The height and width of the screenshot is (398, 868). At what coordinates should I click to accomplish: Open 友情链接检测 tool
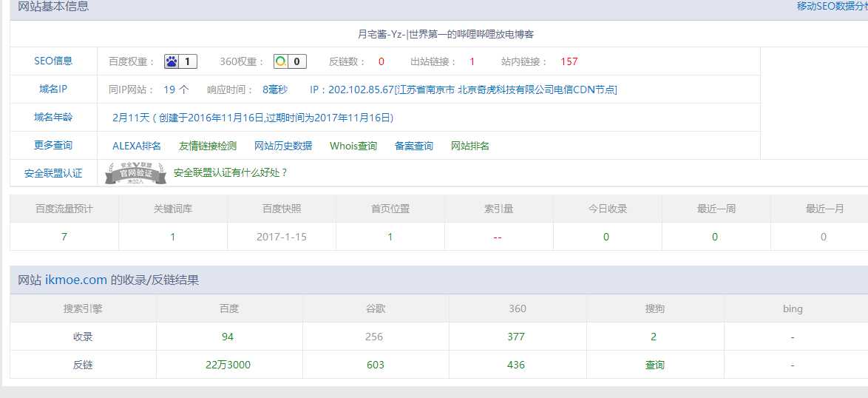(208, 146)
